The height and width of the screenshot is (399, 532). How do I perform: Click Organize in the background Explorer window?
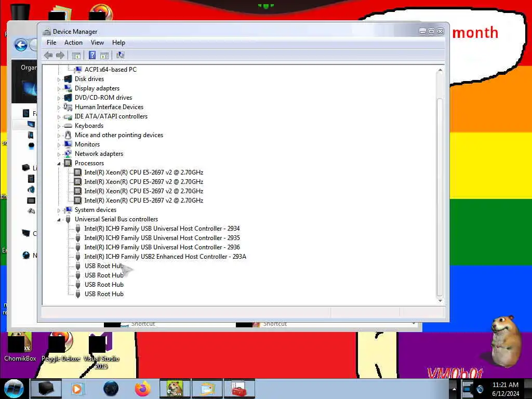click(29, 68)
